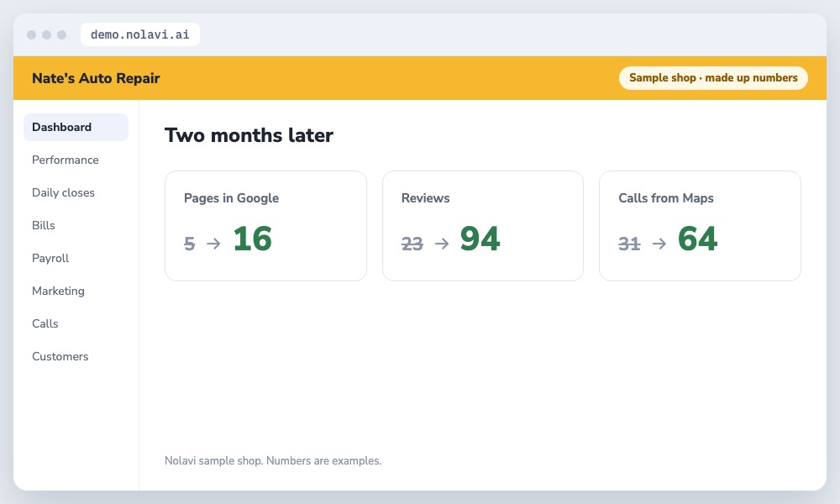Viewport: 840px width, 504px height.
Task: Select the Pages in Google card label
Action: [232, 198]
